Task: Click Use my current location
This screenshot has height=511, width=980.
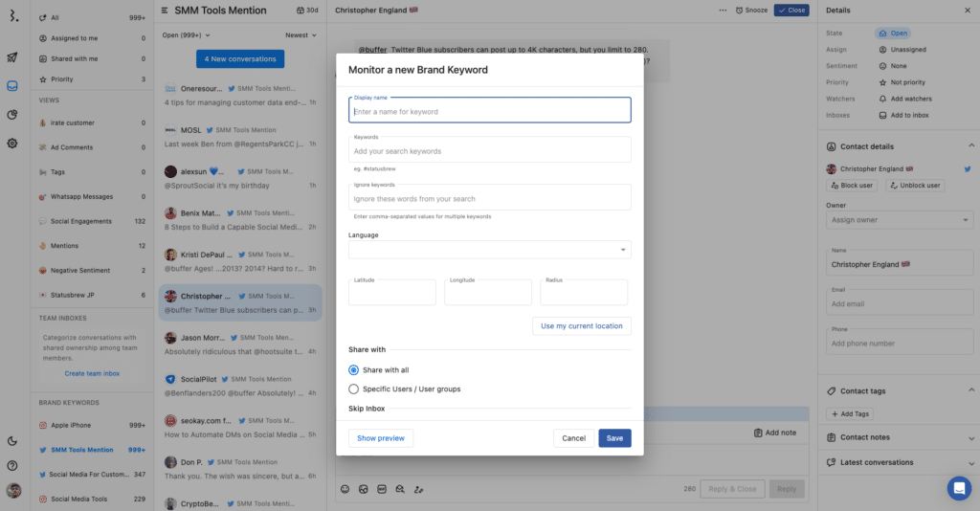Action: point(581,326)
